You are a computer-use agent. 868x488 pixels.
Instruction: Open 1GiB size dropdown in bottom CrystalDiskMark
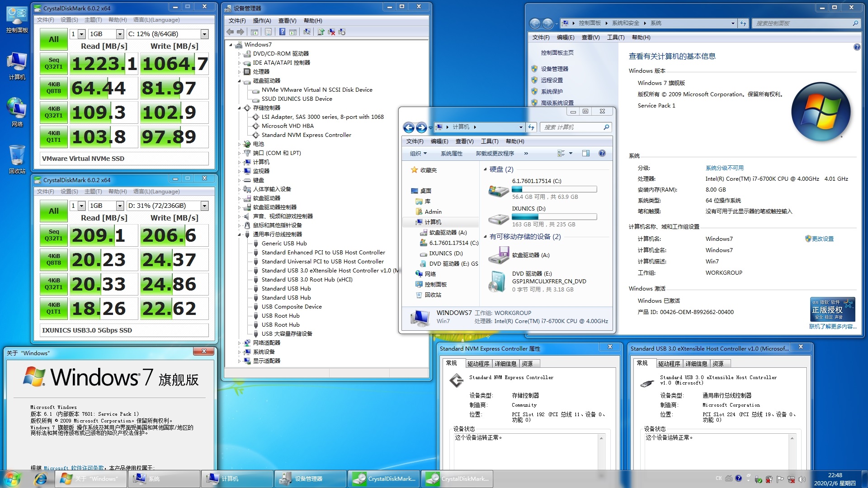tap(106, 206)
